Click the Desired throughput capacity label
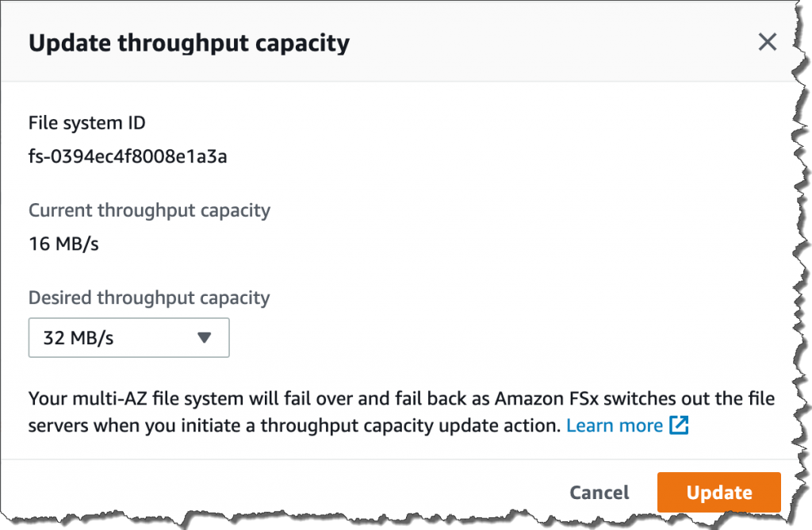The width and height of the screenshot is (812, 530). (x=149, y=298)
